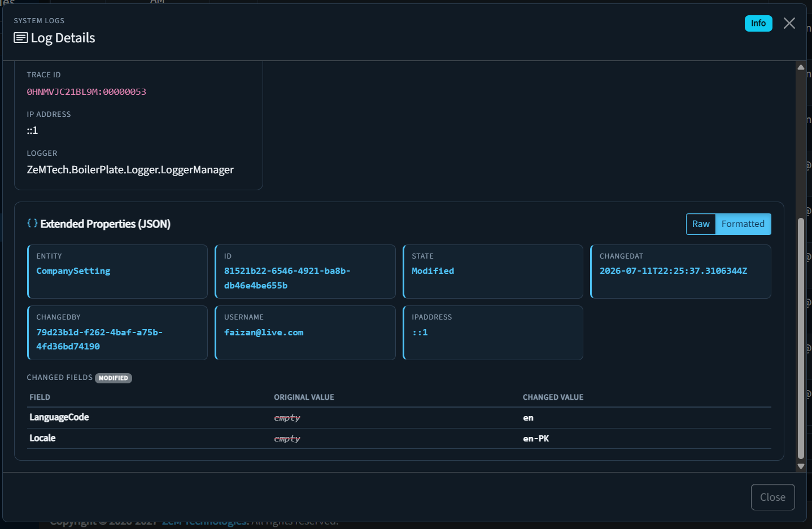Select logger ZeMTech.BoilerPlate.Logger.LoggerManager text
This screenshot has height=529, width=812.
coord(130,170)
